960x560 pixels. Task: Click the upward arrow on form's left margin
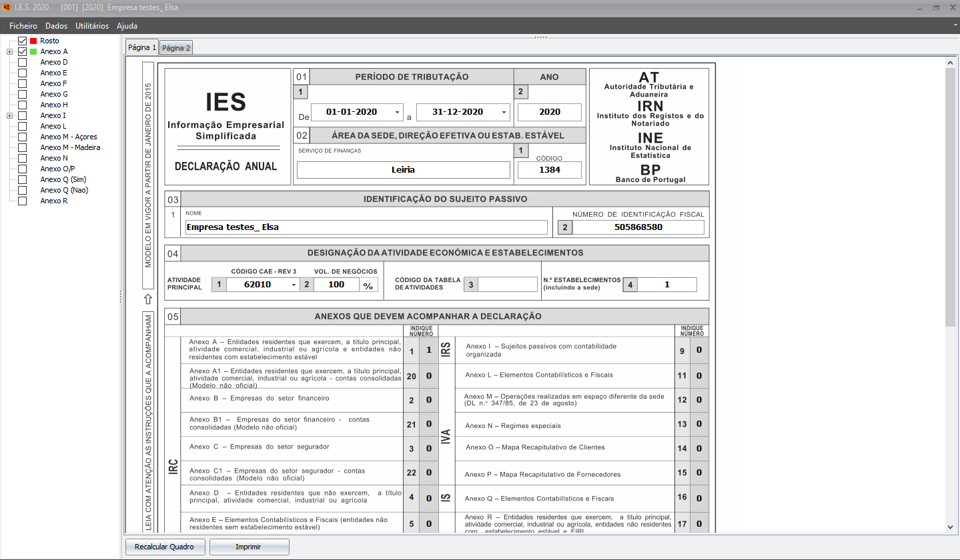point(148,299)
